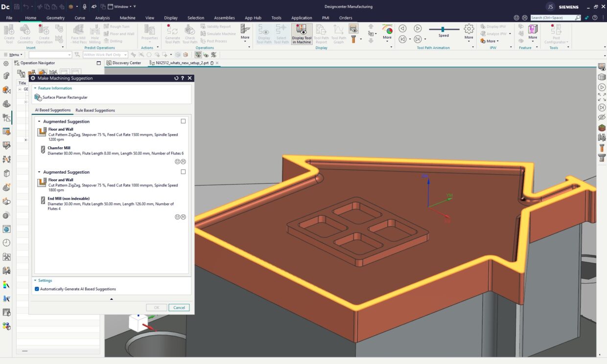The height and width of the screenshot is (364, 607).
Task: Disable Automatically Generate AI Based Suggestions
Action: click(37, 289)
